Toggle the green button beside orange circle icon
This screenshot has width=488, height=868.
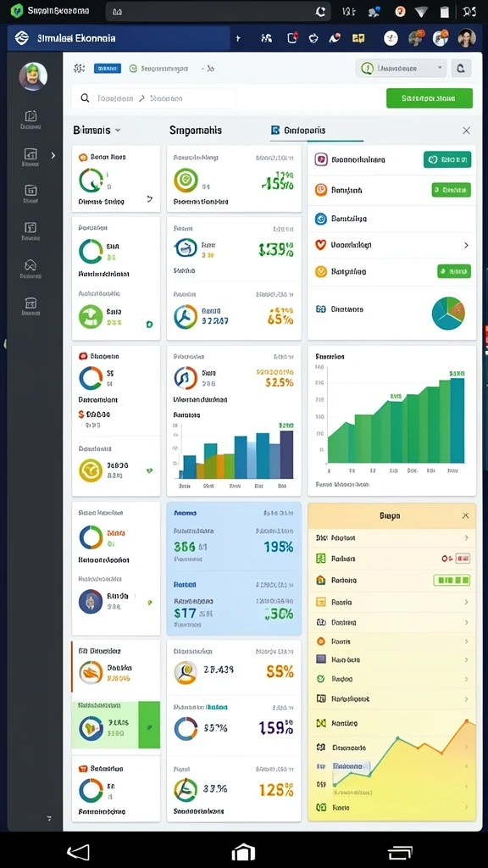[x=451, y=190]
